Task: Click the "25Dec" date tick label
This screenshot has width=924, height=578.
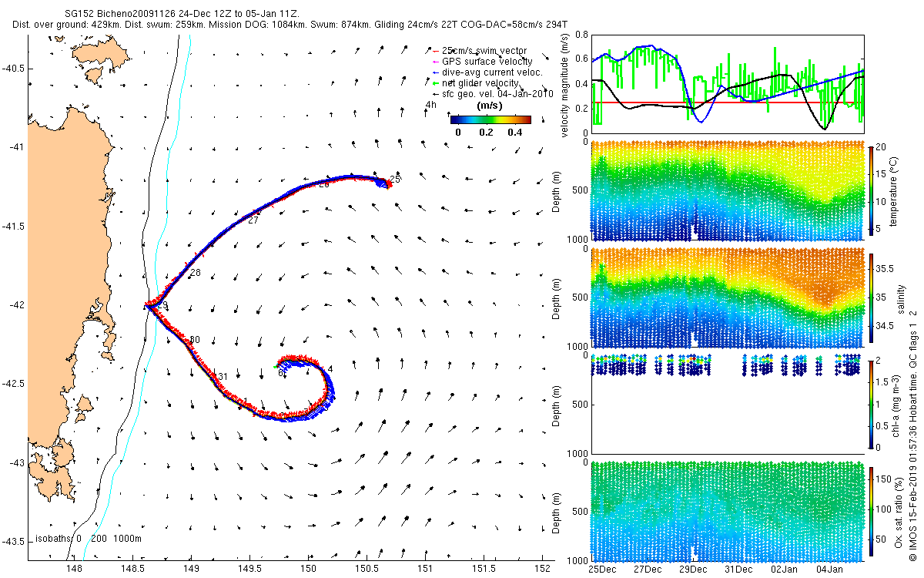Action: [601, 569]
